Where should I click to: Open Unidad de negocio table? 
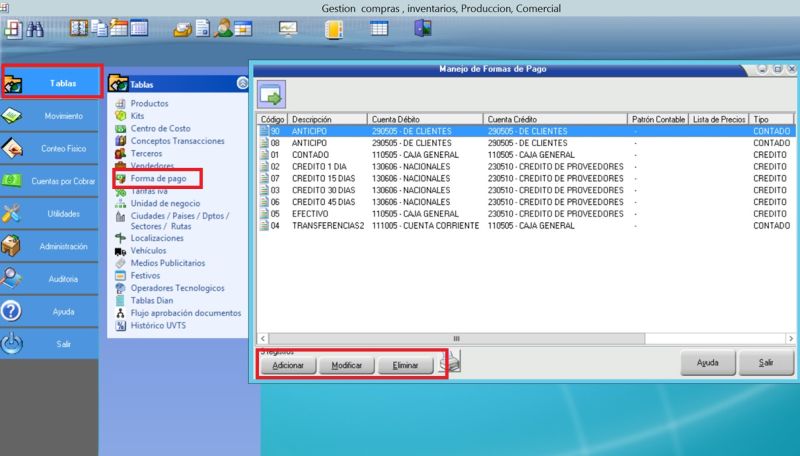click(x=166, y=203)
